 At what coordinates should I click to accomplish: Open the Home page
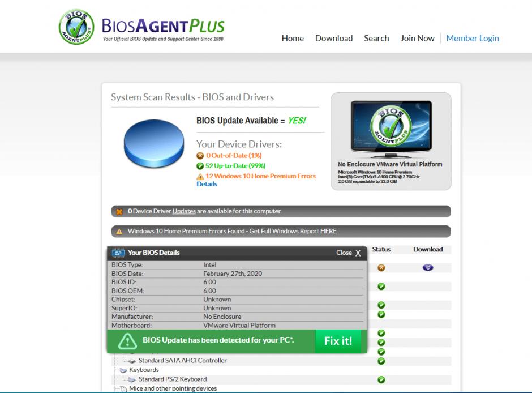[293, 39]
